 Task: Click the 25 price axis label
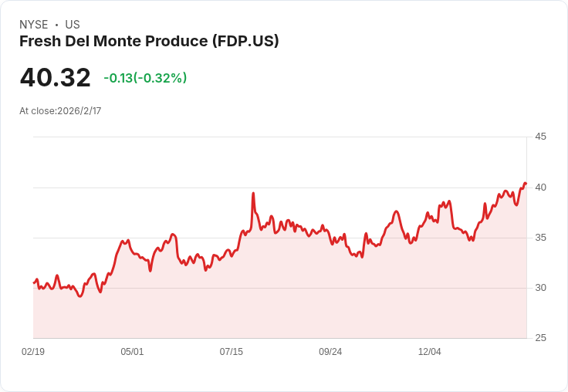pyautogui.click(x=540, y=338)
